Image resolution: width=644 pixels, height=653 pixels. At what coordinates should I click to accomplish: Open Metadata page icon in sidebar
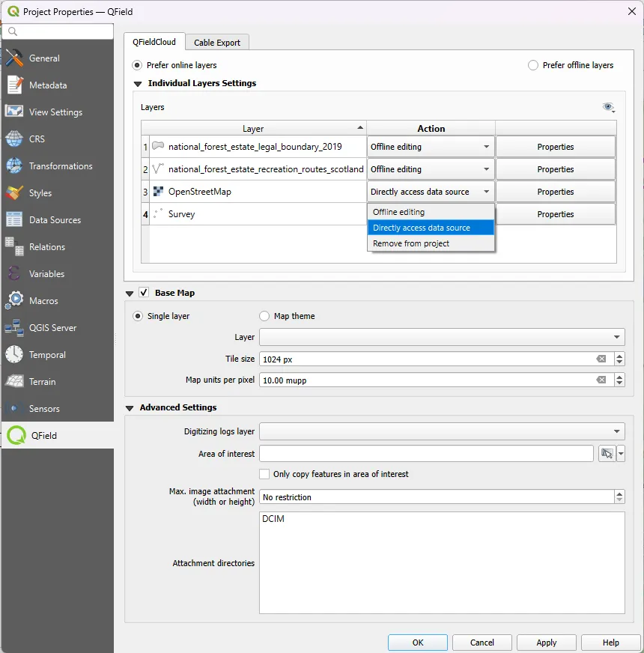click(x=14, y=85)
